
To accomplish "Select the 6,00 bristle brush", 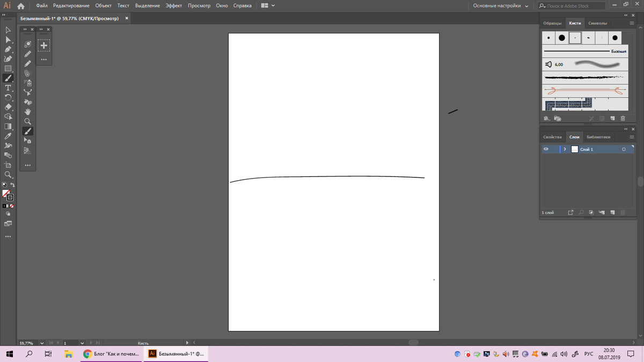I will coord(584,64).
